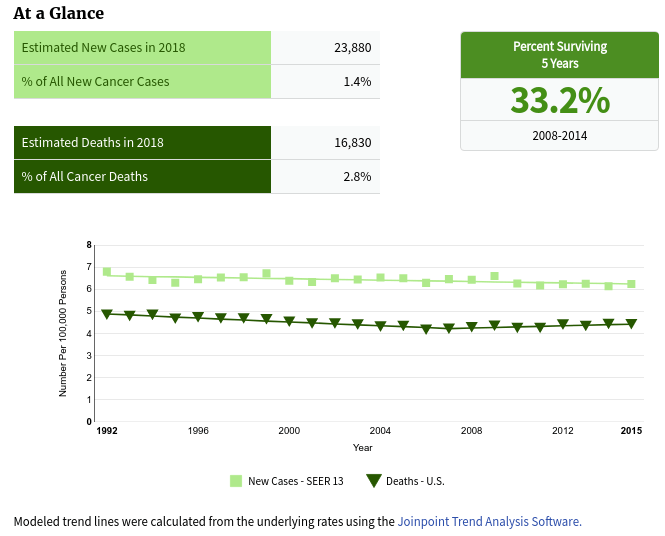Click the At a Glance heading

[58, 14]
